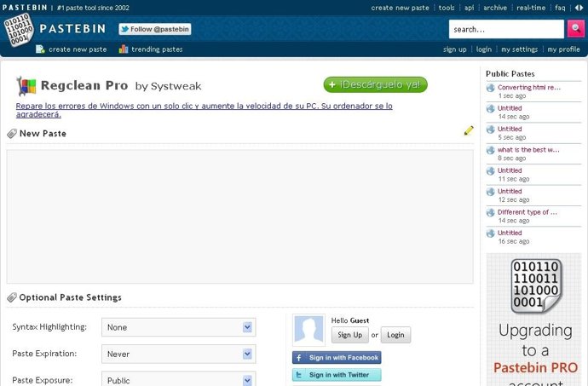Click the tag icon next to Optional Paste Settings
Screen dimensions: 588x386
point(12,297)
